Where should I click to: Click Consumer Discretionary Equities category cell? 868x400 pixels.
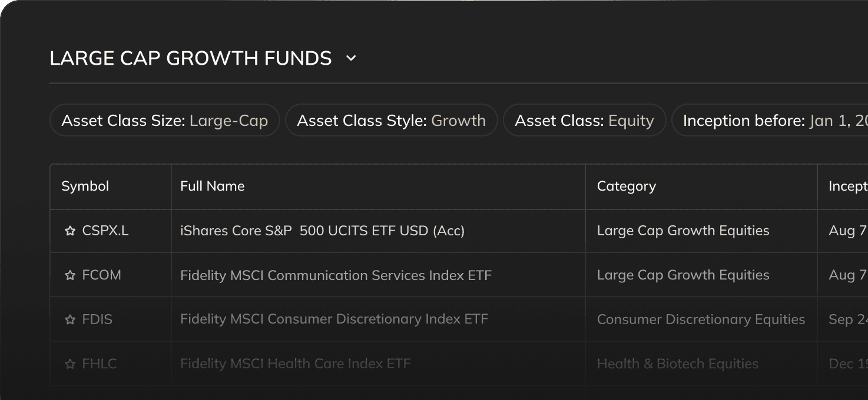pos(701,319)
